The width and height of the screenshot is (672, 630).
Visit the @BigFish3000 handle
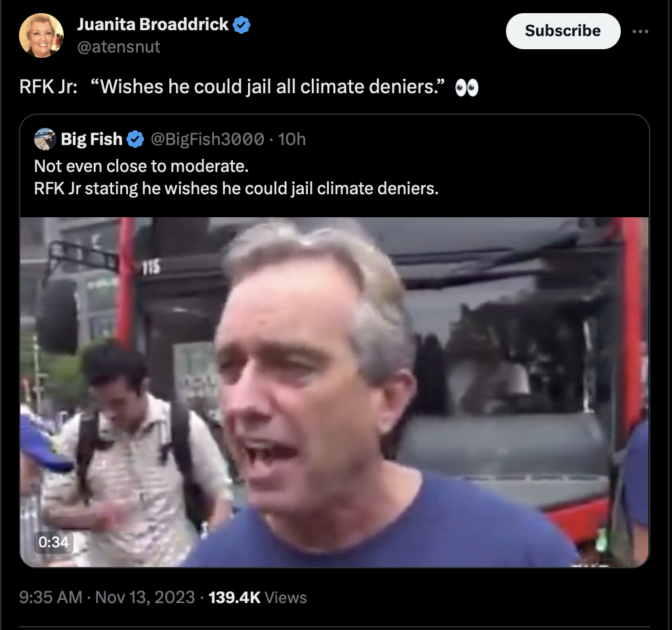pyautogui.click(x=207, y=139)
